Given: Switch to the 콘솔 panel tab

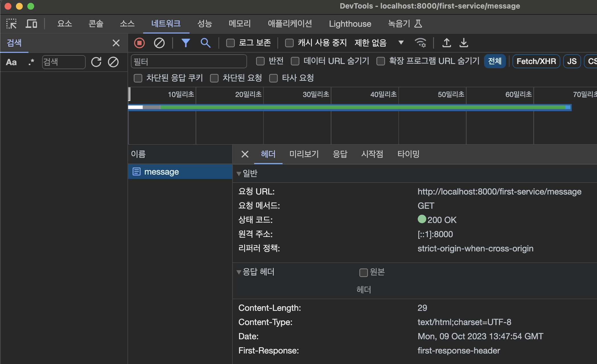Looking at the screenshot, I should (96, 24).
